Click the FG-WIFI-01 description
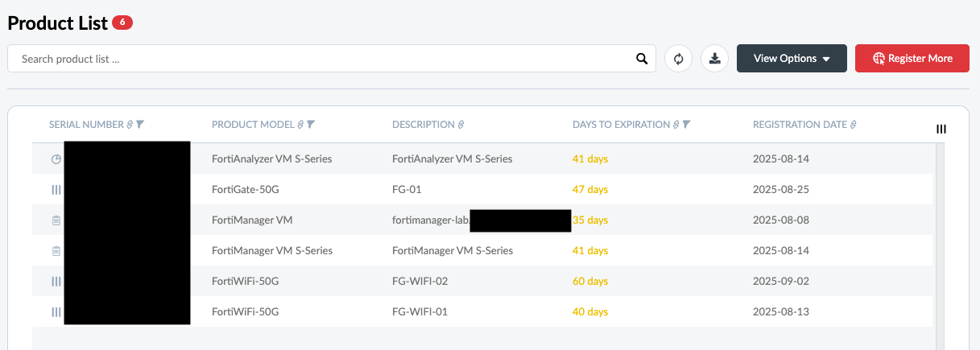Viewport: 980px width, 350px height. [420, 311]
